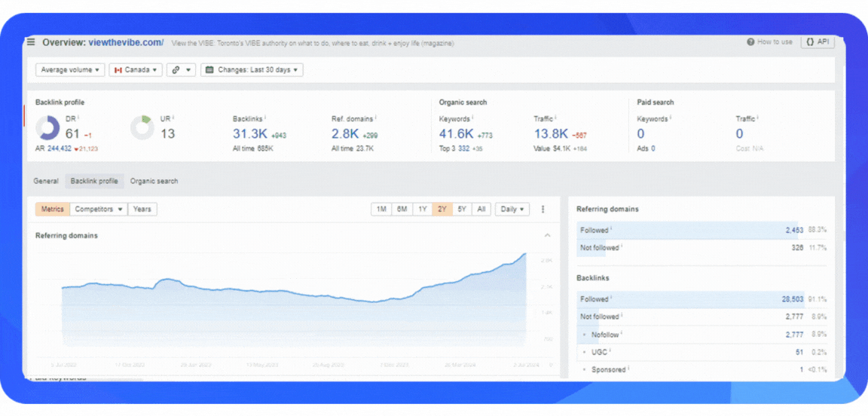Set chart range to 1M
This screenshot has height=416, width=868.
pos(381,210)
